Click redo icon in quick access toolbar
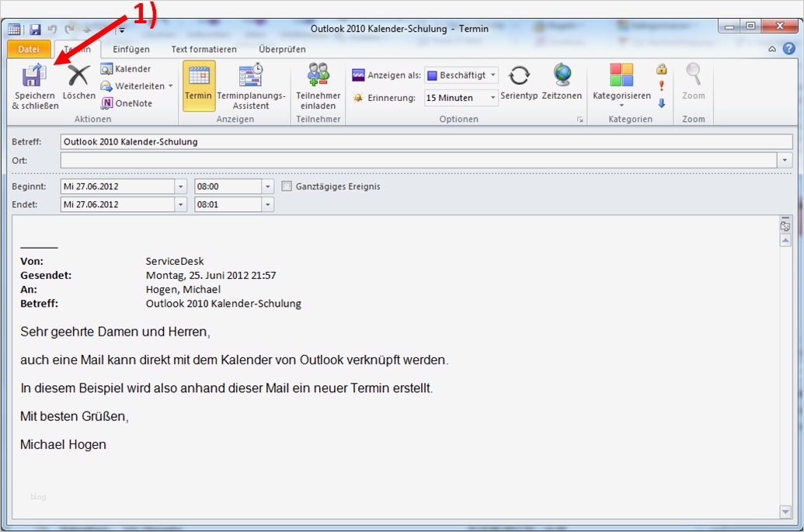 pyautogui.click(x=70, y=30)
